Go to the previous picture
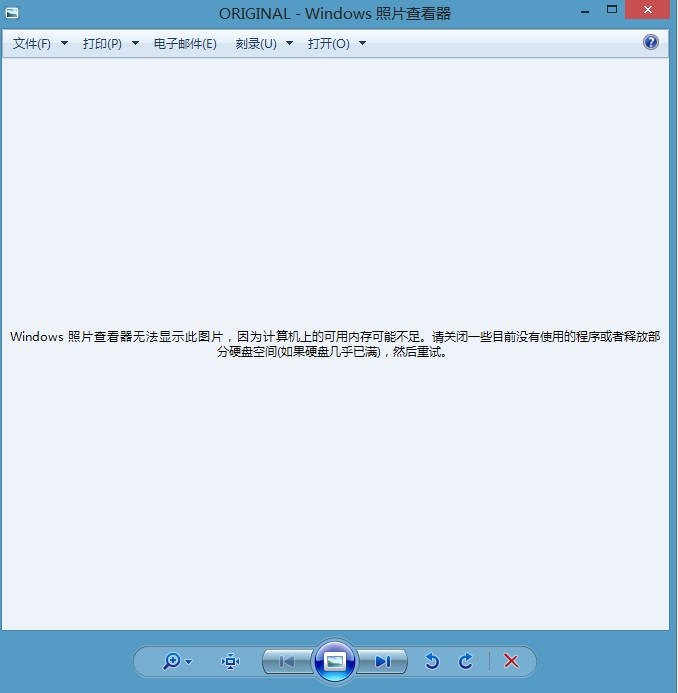The image size is (678, 693). [287, 662]
